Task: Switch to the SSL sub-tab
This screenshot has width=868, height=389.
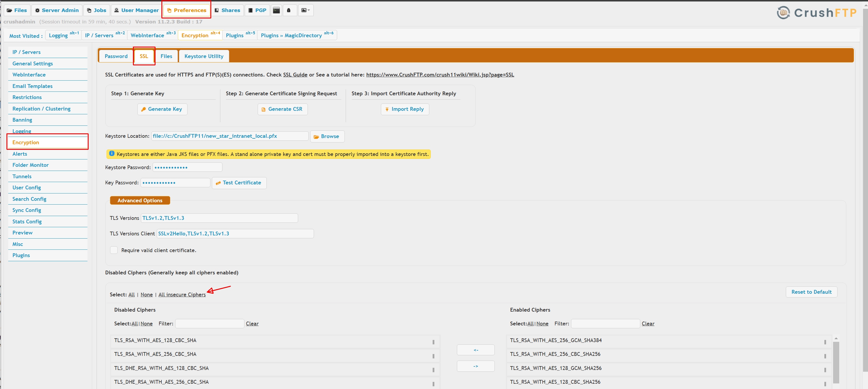Action: click(144, 56)
